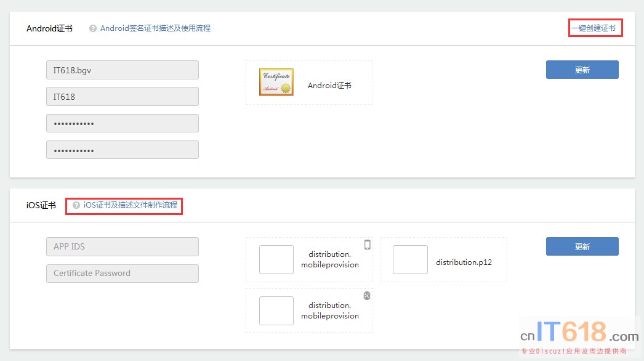
Task: Click the 一键创建证书 link
Action: (x=595, y=28)
